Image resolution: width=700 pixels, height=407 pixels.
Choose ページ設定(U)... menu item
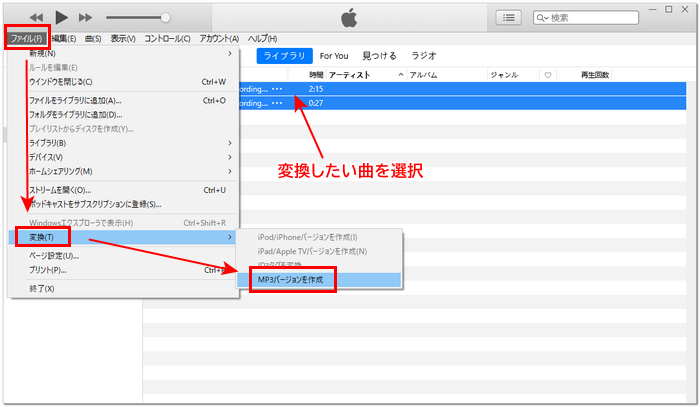pos(123,256)
